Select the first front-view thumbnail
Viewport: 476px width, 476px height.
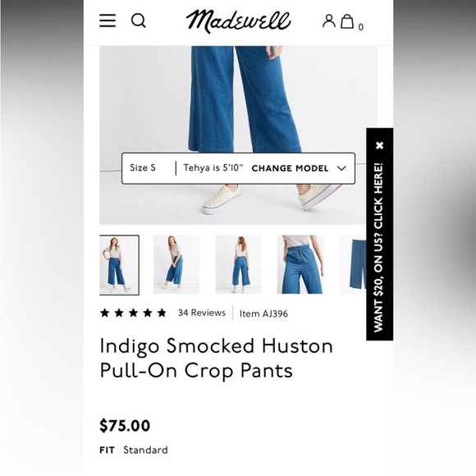point(119,265)
